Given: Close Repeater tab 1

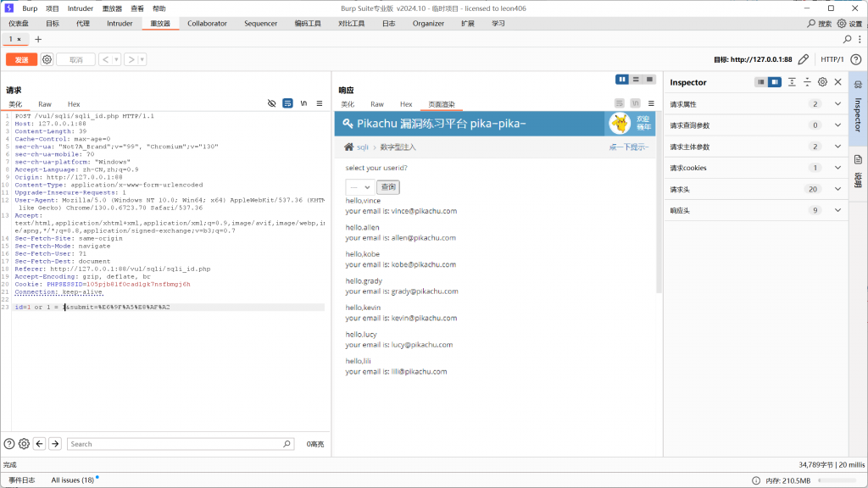Looking at the screenshot, I should [19, 39].
